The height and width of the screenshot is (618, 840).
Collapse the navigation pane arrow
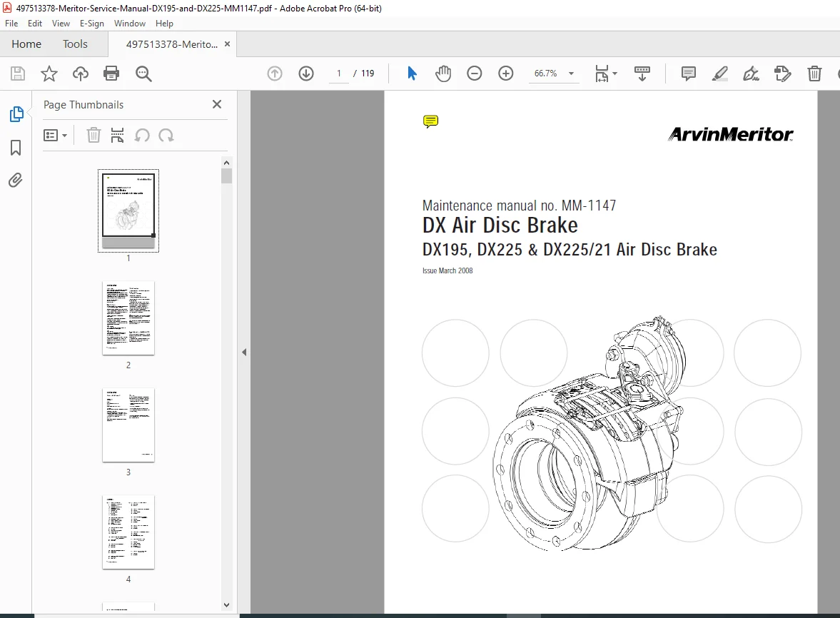244,352
